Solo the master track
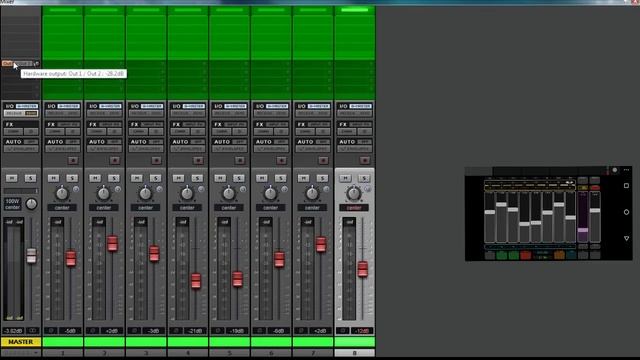The width and height of the screenshot is (640, 360). tap(30, 178)
